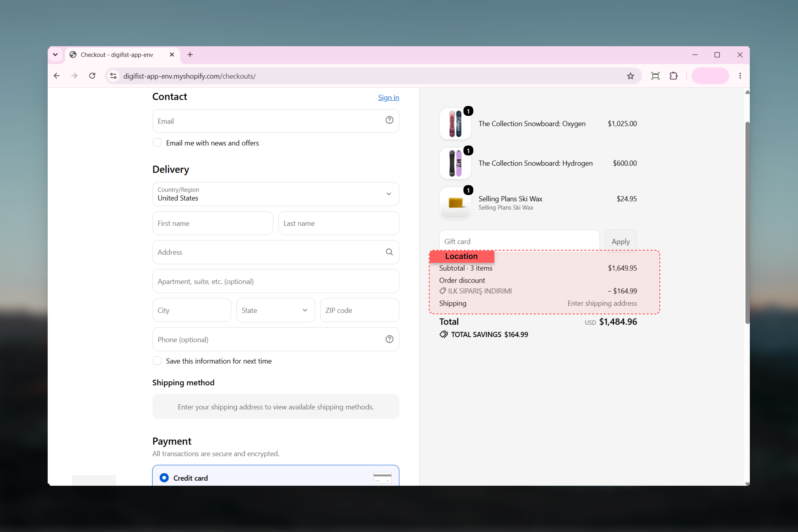Click the 'ILK SIPARIŞ INDIRIMI' discount code
Image resolution: width=798 pixels, height=532 pixels.
[480, 291]
